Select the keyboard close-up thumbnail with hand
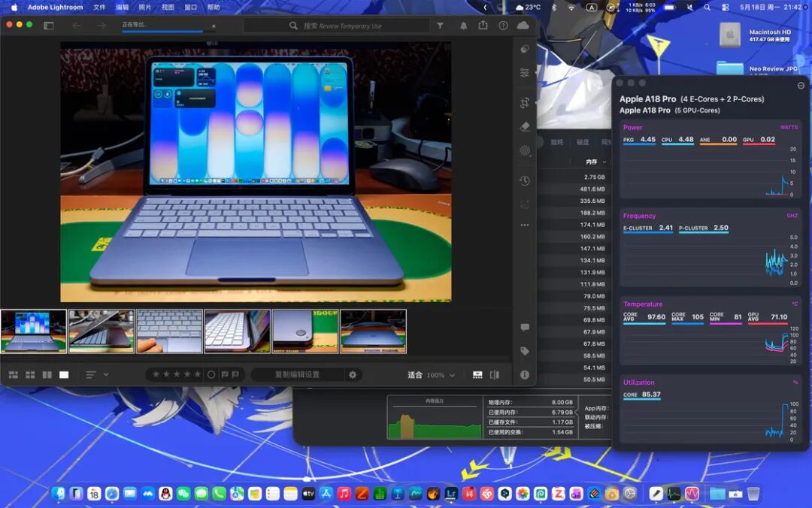This screenshot has width=812, height=508. pos(169,331)
